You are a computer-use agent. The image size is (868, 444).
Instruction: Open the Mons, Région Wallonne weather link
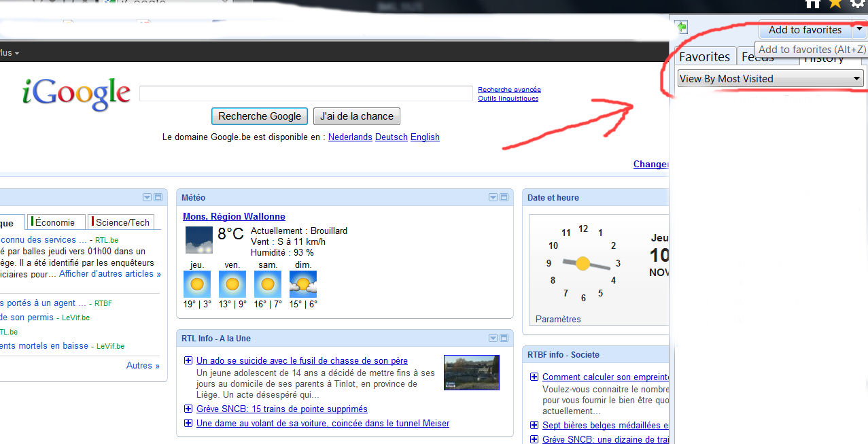pos(234,217)
